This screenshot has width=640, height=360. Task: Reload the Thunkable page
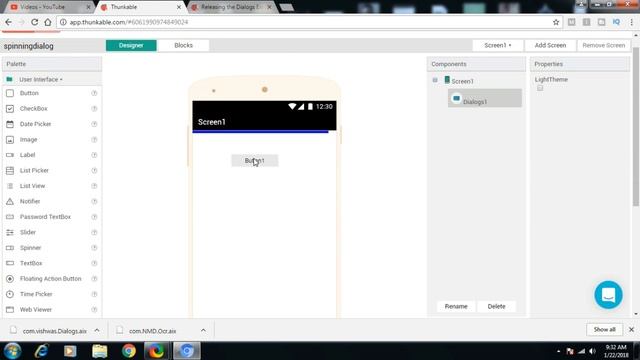[x=35, y=22]
